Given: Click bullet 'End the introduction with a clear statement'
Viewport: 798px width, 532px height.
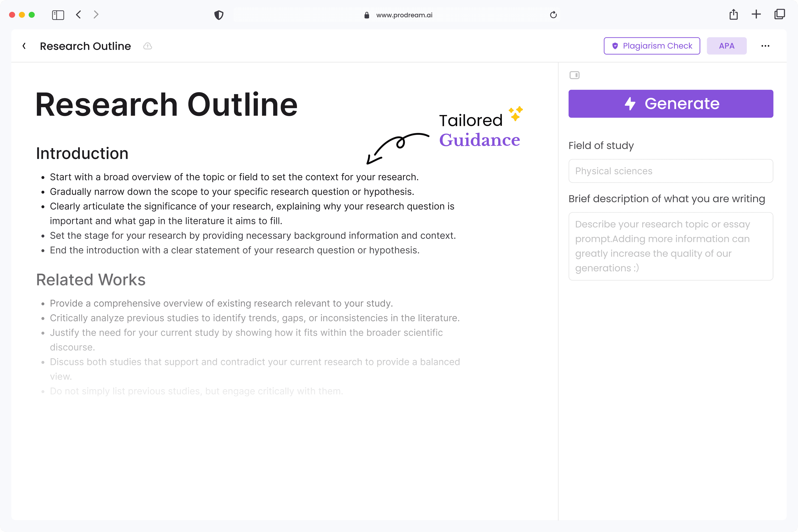Looking at the screenshot, I should 234,250.
